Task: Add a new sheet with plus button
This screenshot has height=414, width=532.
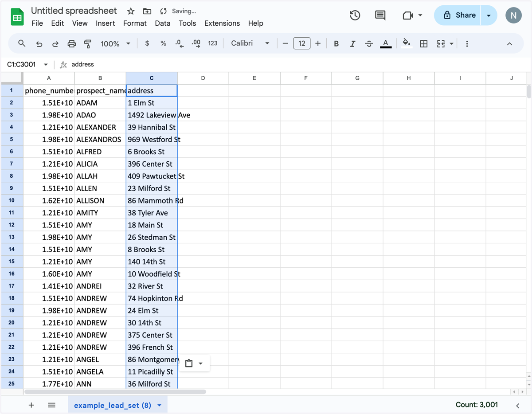Action: tap(31, 405)
